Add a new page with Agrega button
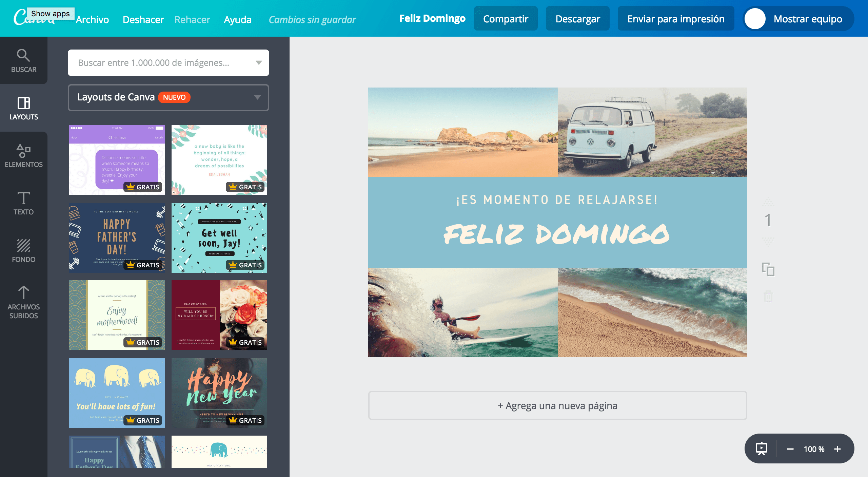Viewport: 868px width, 477px height. point(558,405)
